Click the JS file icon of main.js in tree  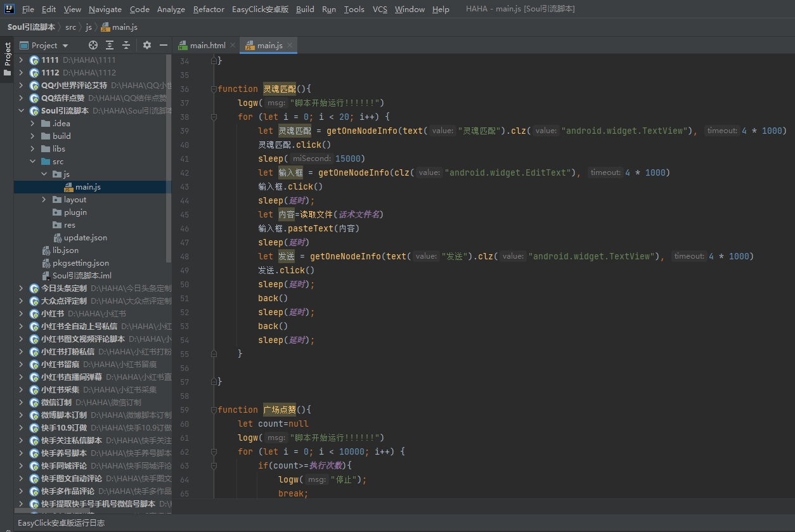(68, 187)
